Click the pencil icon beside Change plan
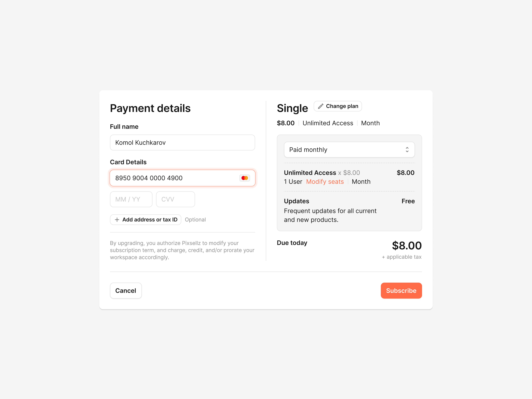Screen dimensions: 532x399 pos(321,106)
